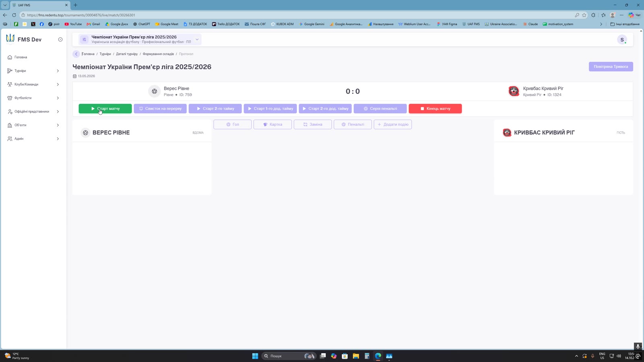Viewport: 644px width, 362px height.
Task: Select the UAF FMS browser tab
Action: pos(40,5)
